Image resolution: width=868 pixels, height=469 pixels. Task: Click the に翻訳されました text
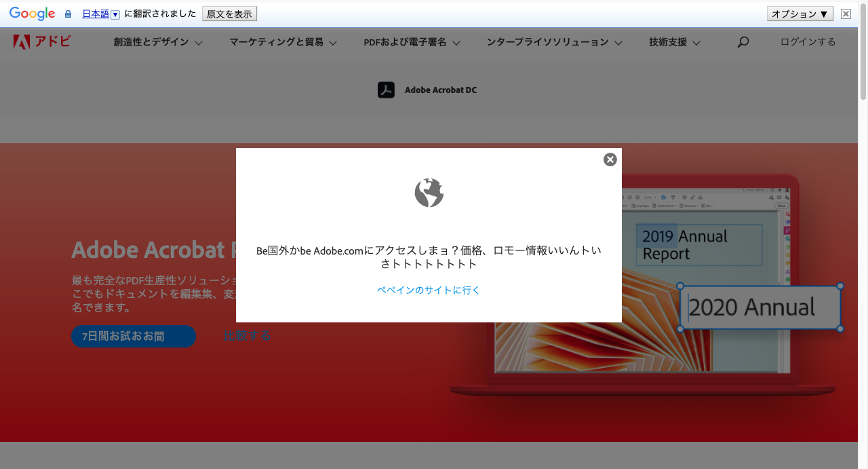[160, 14]
